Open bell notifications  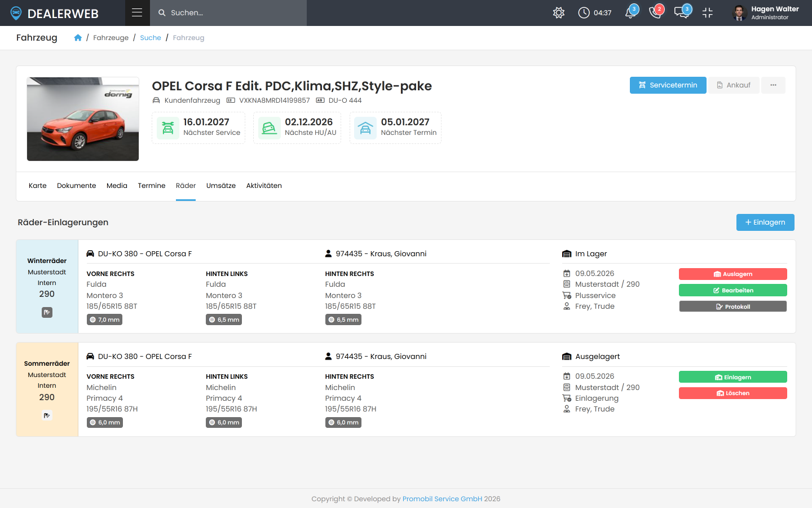click(631, 12)
